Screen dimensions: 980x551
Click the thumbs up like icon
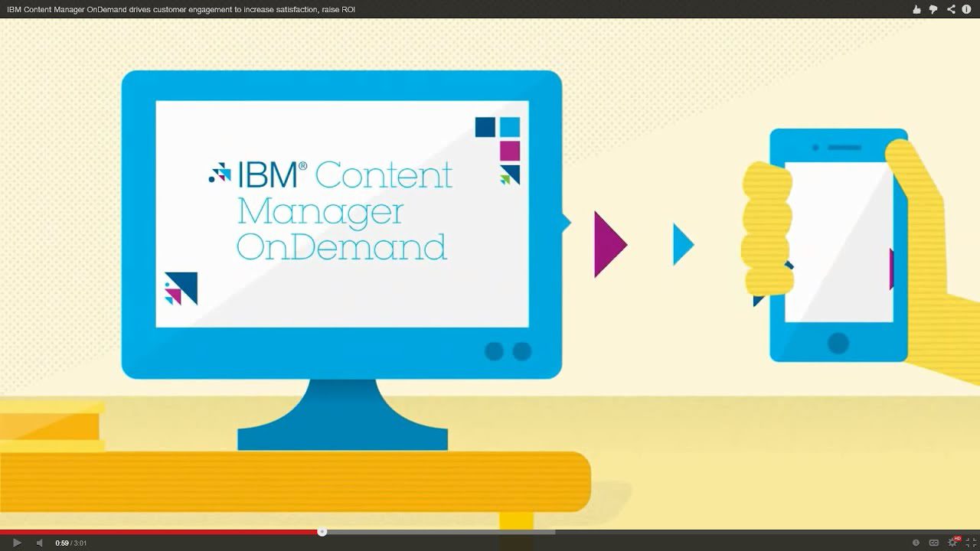[916, 9]
